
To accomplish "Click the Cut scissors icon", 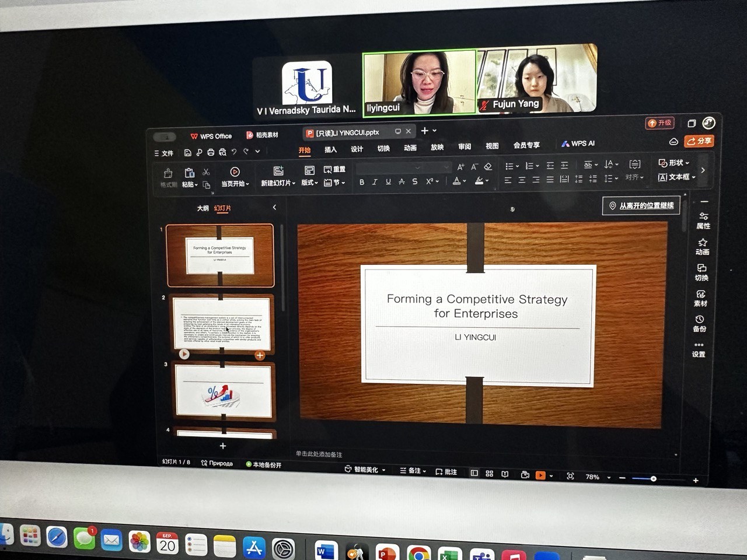I will [206, 172].
